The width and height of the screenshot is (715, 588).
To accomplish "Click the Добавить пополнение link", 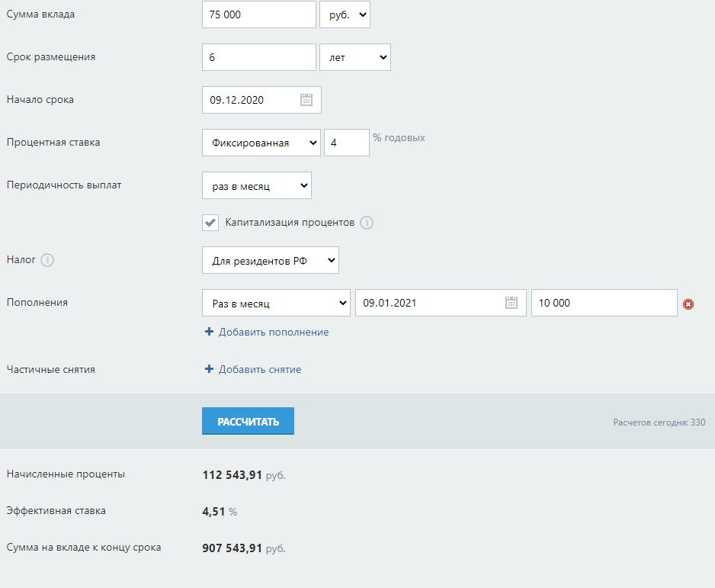I will [x=274, y=333].
